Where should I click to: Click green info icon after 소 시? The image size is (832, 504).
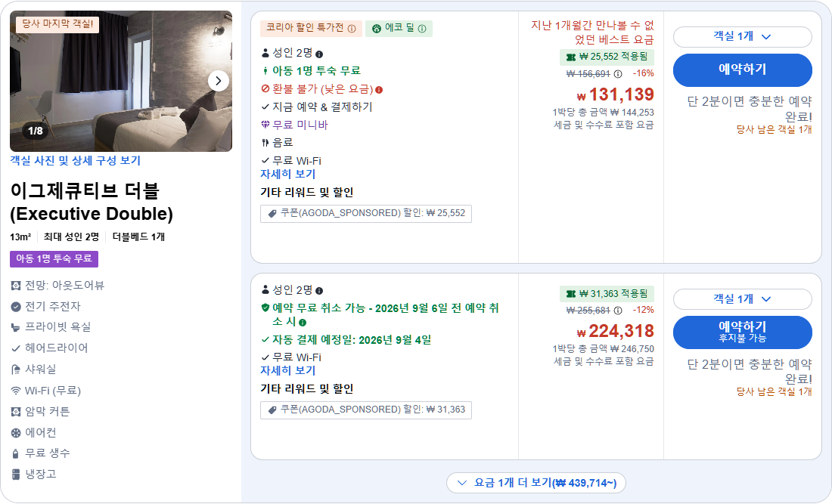point(303,322)
